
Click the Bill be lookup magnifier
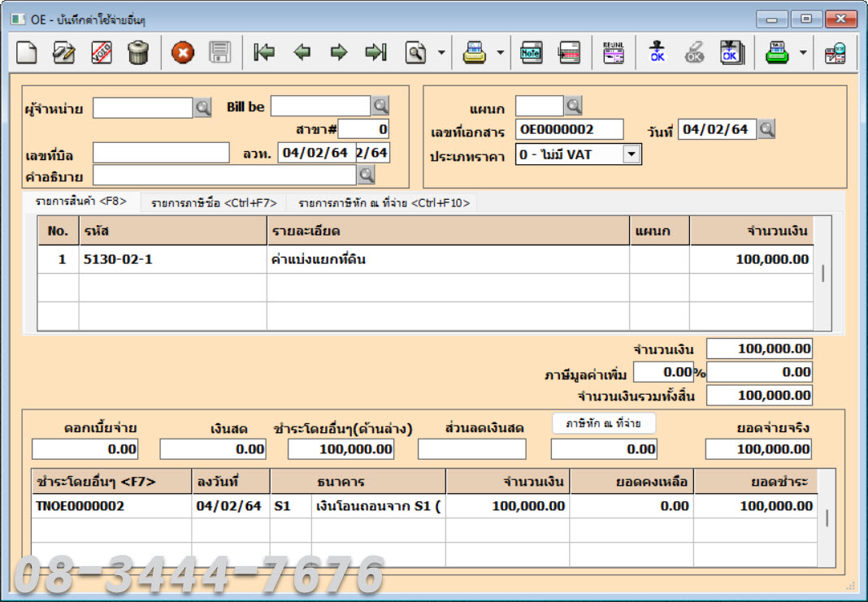tap(380, 105)
